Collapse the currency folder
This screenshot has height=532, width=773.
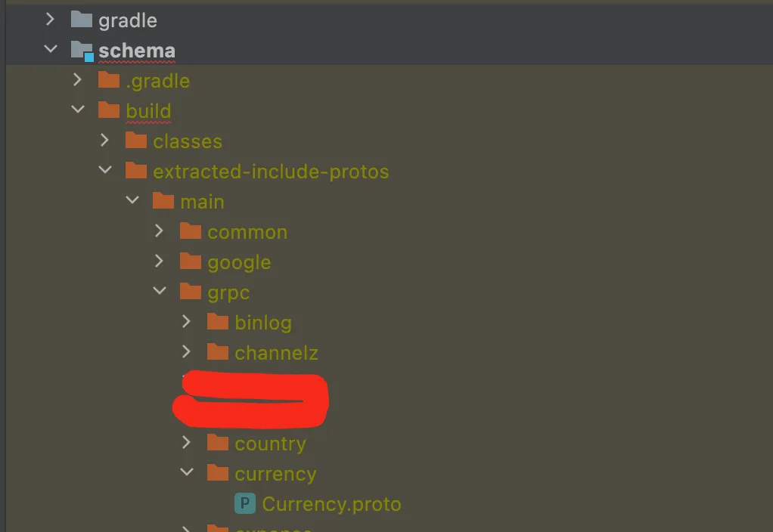[186, 473]
